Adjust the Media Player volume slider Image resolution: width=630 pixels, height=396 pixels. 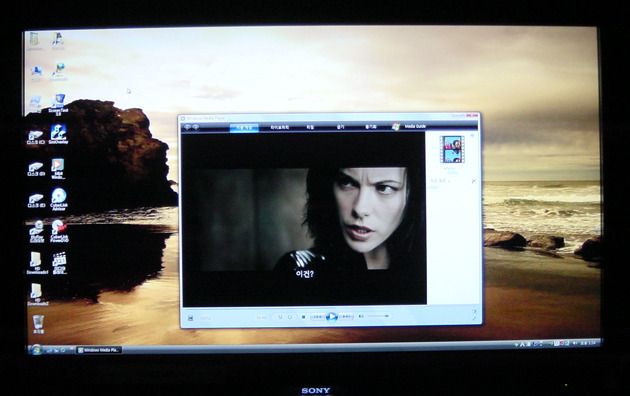click(378, 316)
